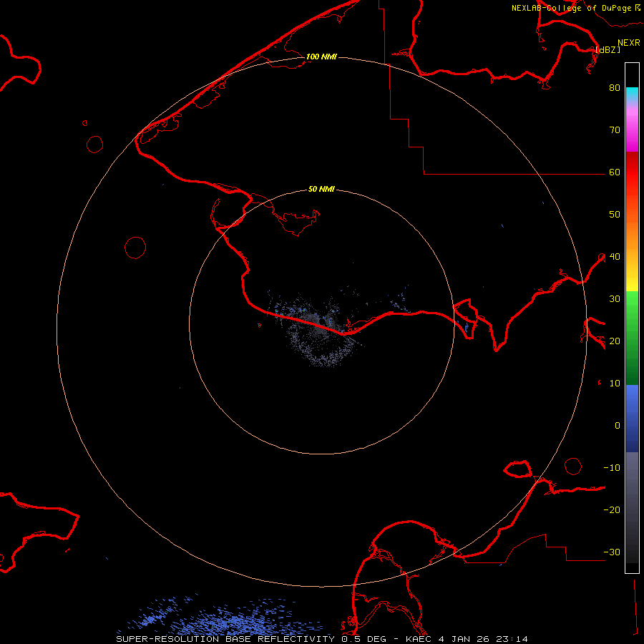644x644 pixels.
Task: Click the -20 value on the dBZ scale
Action: [612, 510]
